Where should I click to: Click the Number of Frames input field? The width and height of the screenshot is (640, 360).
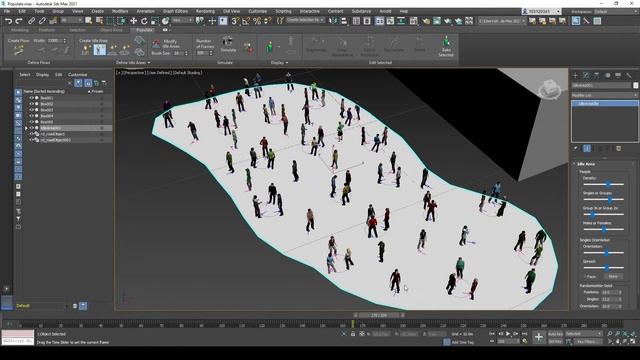[202, 53]
